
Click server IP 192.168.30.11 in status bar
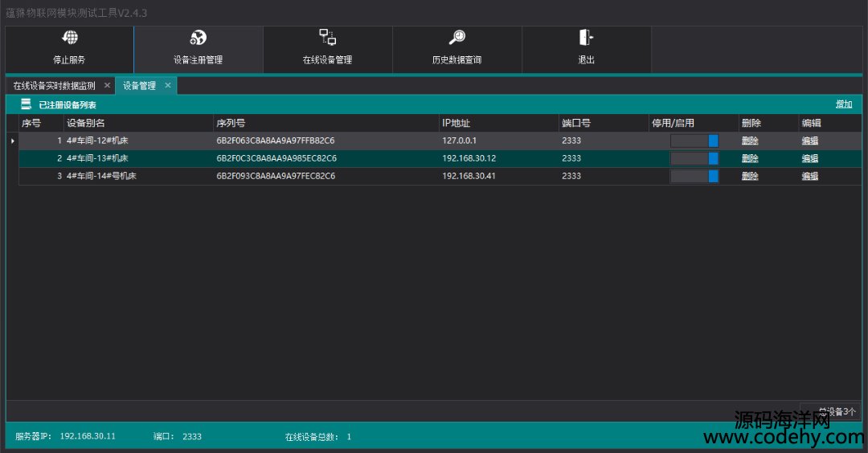[88, 436]
